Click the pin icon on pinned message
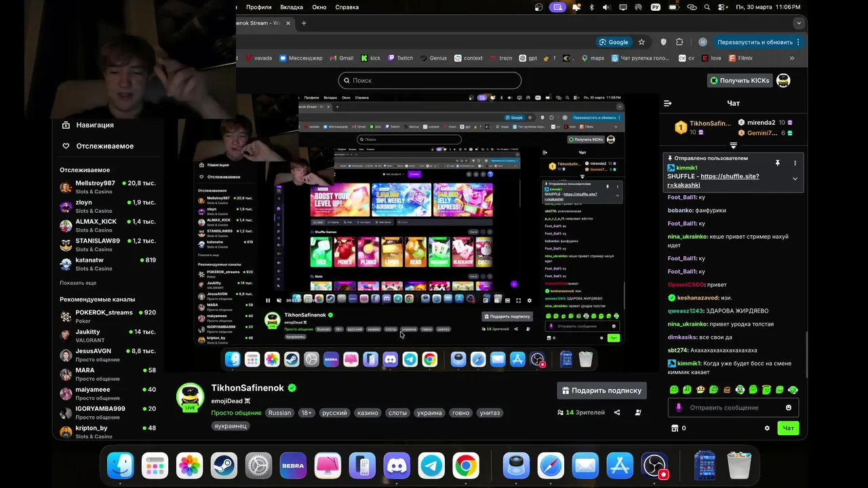This screenshot has width=868, height=488. click(x=778, y=163)
